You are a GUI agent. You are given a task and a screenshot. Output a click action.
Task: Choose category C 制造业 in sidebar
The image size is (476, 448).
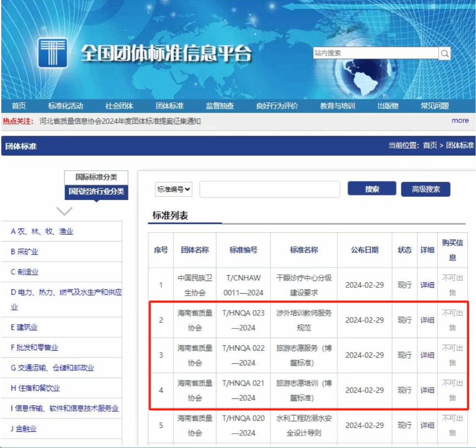[25, 272]
